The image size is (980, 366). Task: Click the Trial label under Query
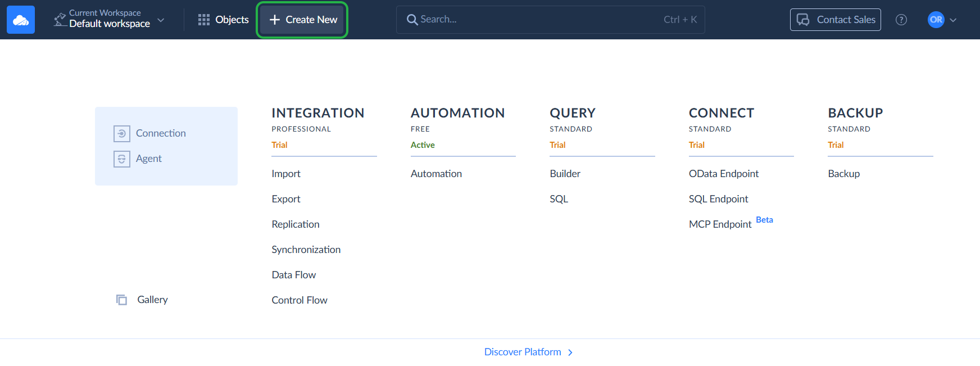click(558, 145)
